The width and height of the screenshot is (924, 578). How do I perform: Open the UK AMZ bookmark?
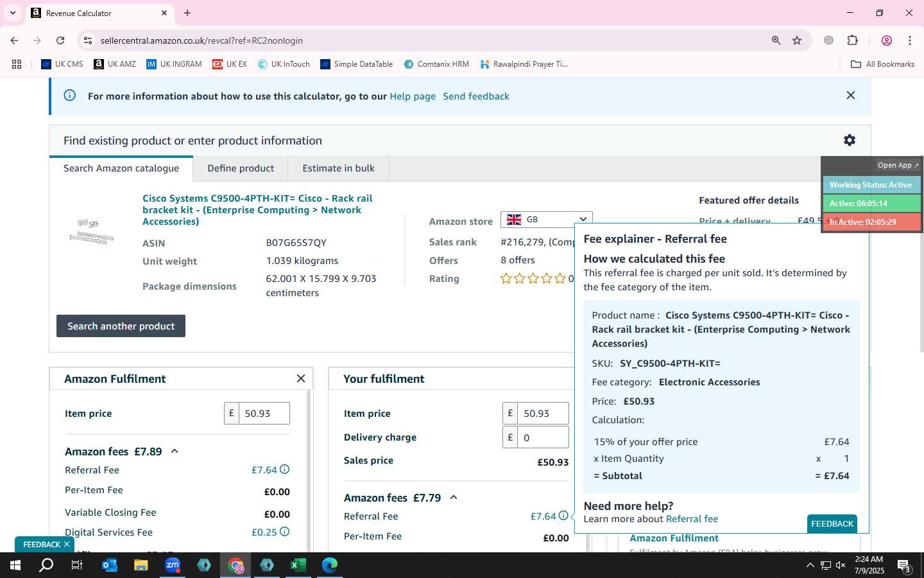(x=115, y=64)
